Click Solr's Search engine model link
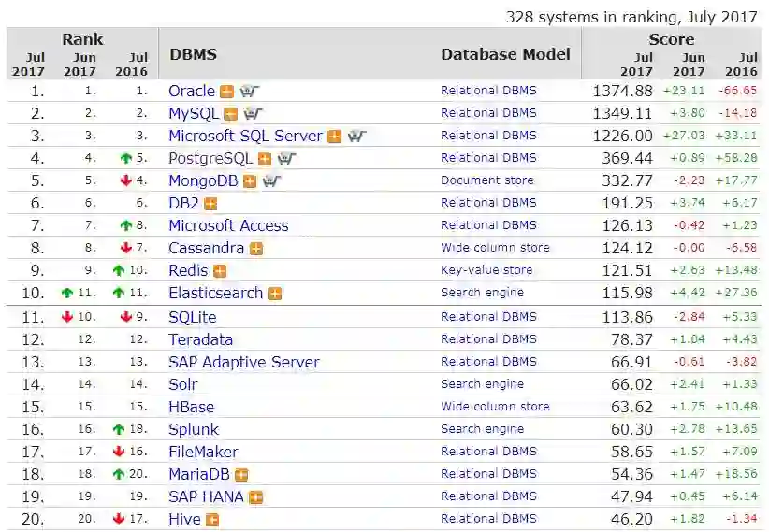The image size is (769, 532). (482, 384)
